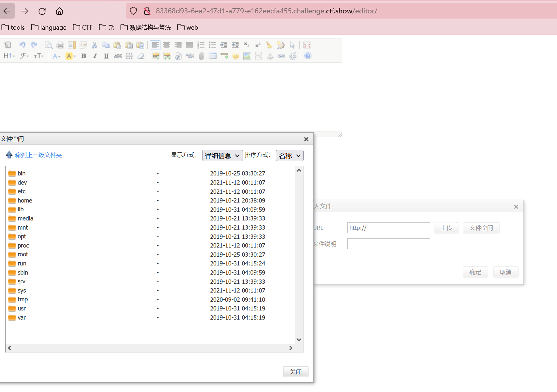Click 移到上一级文件夹 link

coord(38,155)
